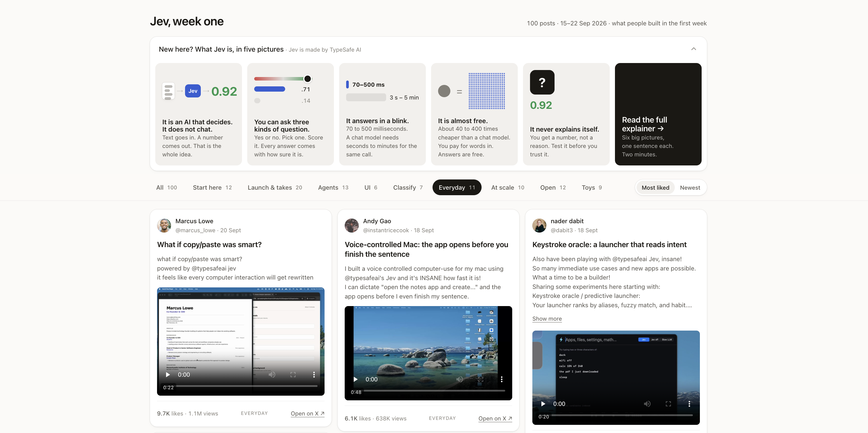868x433 pixels.
Task: Play nader dabit's keystroke oracle video
Action: [543, 404]
